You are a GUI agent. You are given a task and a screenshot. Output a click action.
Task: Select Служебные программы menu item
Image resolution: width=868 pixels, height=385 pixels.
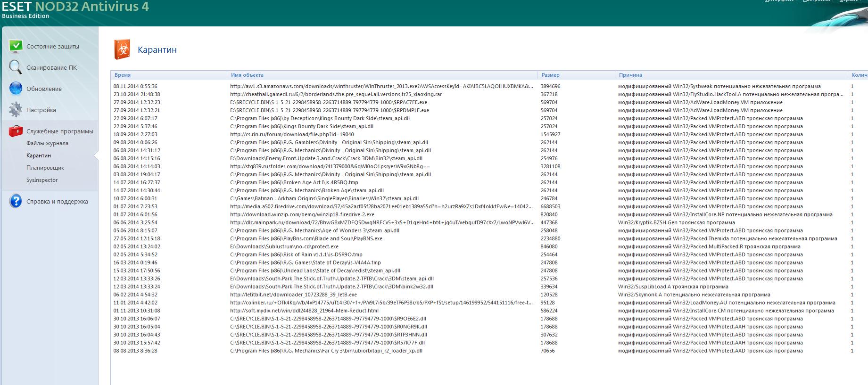coord(60,131)
